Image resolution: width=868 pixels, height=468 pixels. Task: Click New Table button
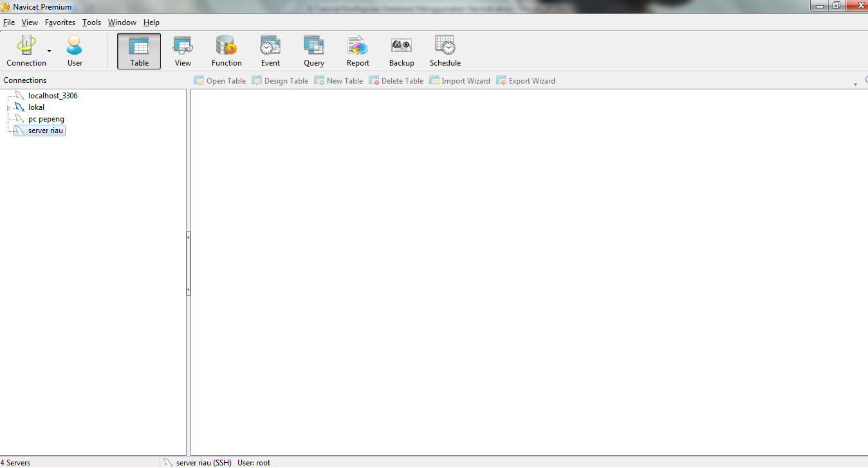coord(338,81)
